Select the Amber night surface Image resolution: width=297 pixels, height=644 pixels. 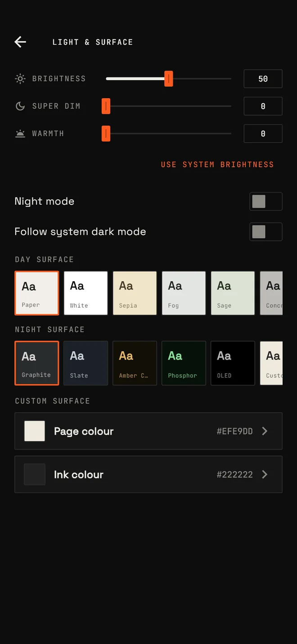(x=135, y=363)
